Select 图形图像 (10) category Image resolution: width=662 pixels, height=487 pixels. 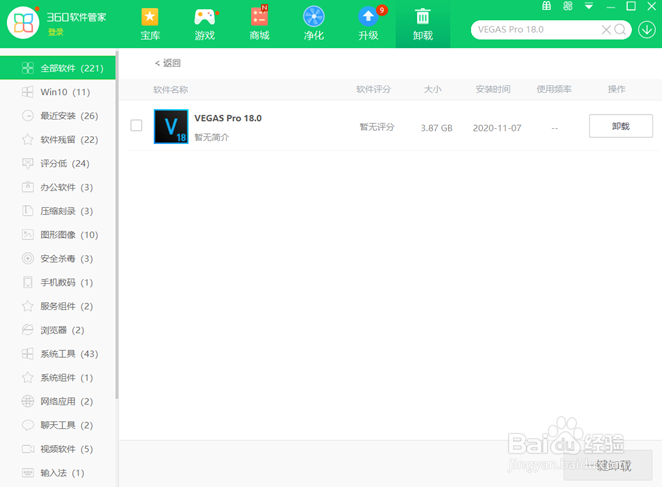57,235
